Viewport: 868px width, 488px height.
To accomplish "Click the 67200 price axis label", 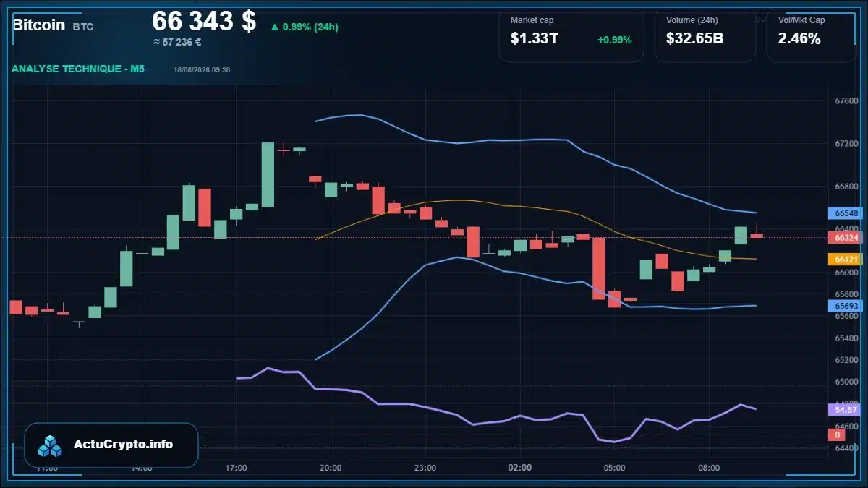I will coord(846,144).
